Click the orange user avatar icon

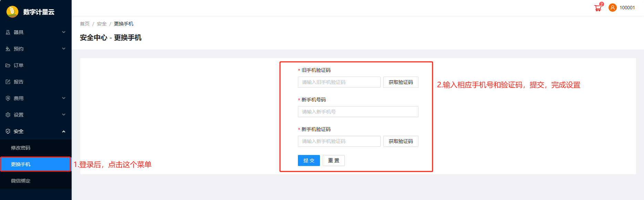click(612, 8)
